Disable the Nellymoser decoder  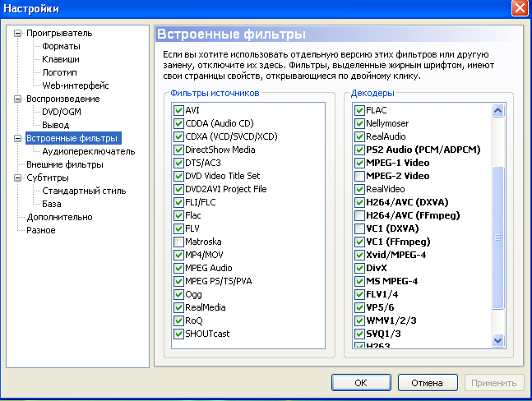359,123
